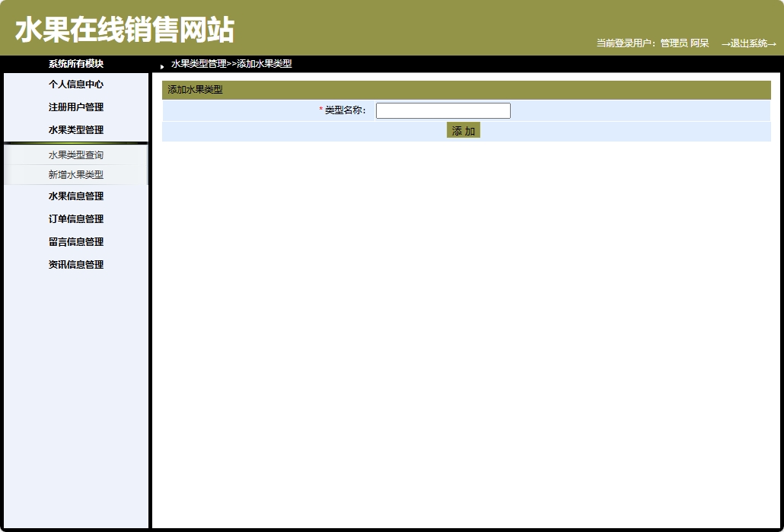Open 水果类型查询 in the sidebar

point(75,155)
